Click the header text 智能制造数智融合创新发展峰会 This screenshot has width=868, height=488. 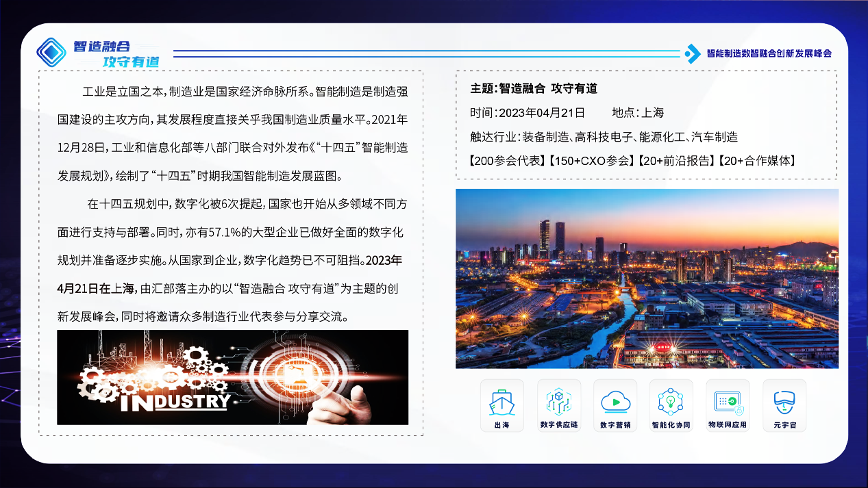(x=769, y=53)
